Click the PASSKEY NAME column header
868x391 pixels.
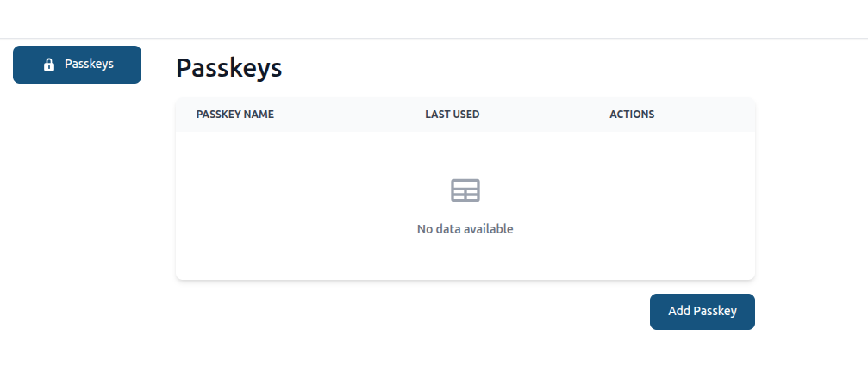(x=235, y=115)
